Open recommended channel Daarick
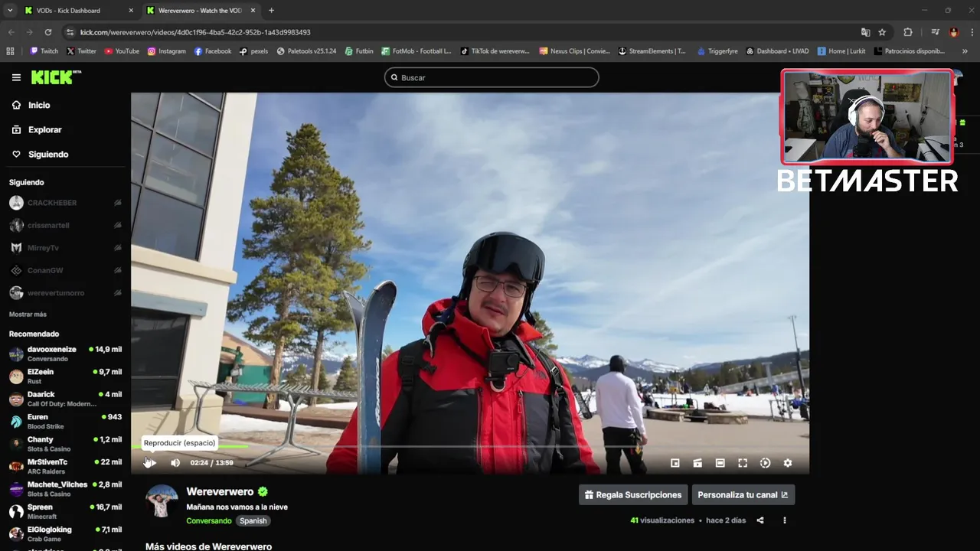 click(65, 399)
